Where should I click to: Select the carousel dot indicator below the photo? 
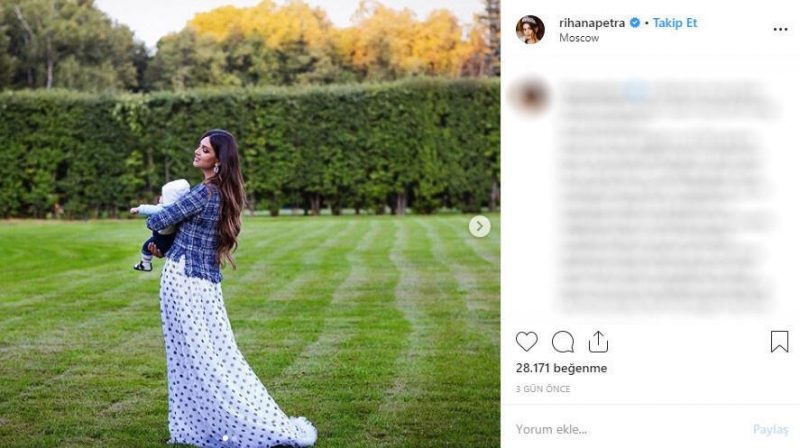[x=226, y=438]
